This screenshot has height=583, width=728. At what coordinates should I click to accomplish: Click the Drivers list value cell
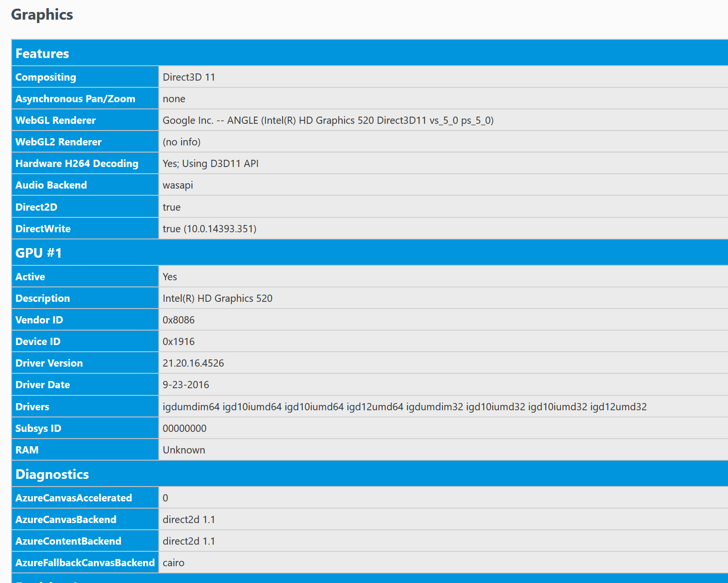coord(443,406)
